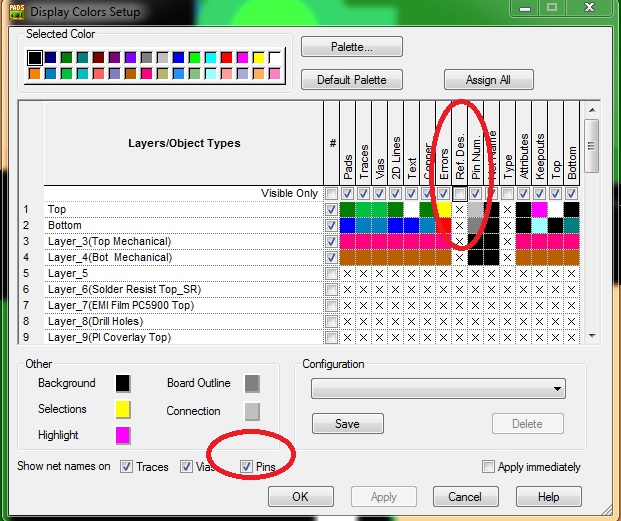621x521 pixels.
Task: Set Bottom layer Errors red cell
Action: coord(444,225)
